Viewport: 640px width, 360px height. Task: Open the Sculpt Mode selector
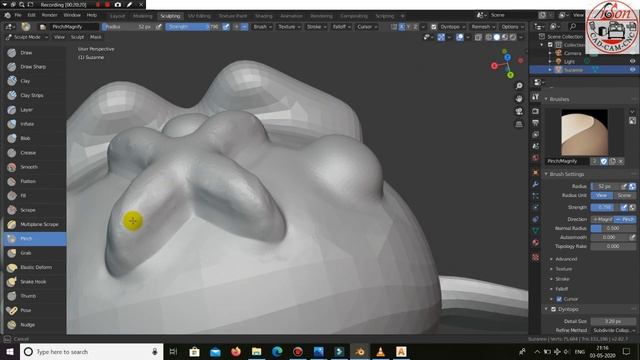coord(27,37)
